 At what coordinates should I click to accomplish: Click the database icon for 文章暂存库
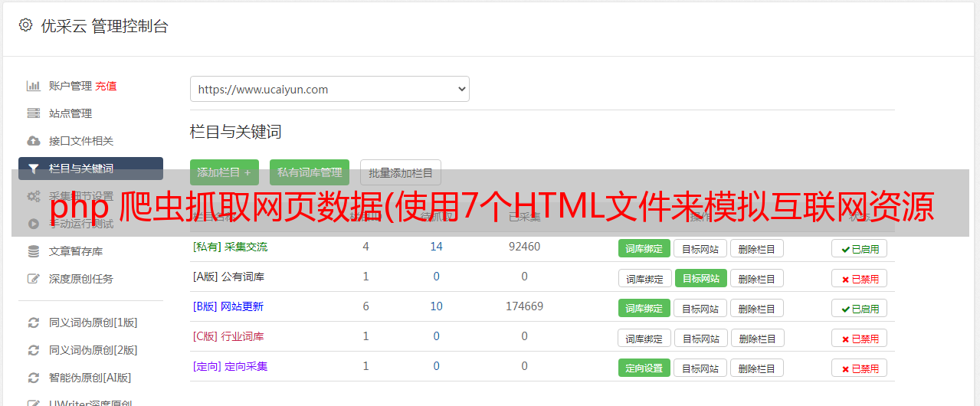pyautogui.click(x=33, y=251)
